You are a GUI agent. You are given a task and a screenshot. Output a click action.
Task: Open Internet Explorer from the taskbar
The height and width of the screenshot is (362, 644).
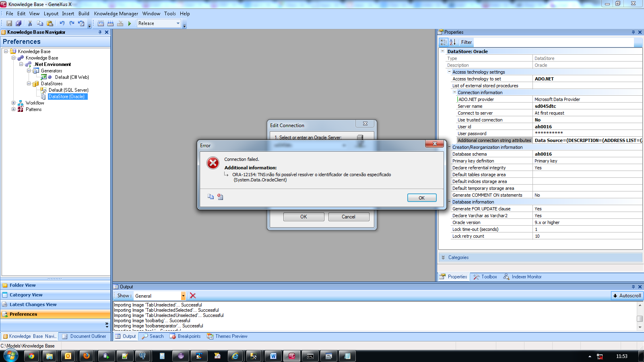[235, 356]
